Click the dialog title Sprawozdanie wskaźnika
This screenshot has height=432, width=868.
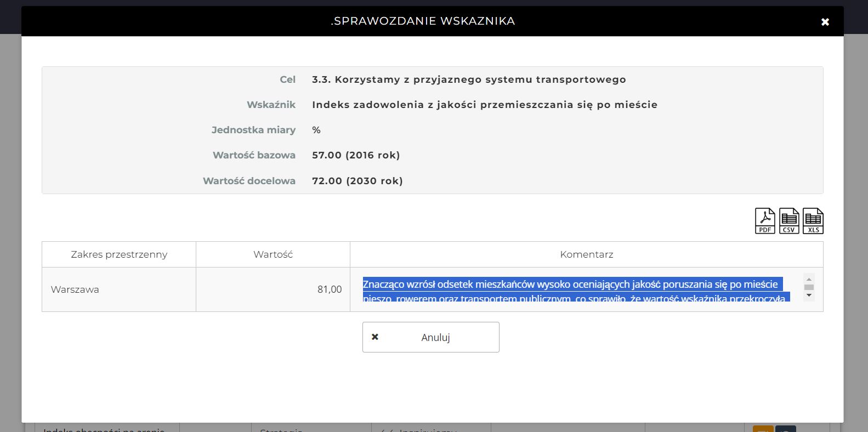coord(423,21)
